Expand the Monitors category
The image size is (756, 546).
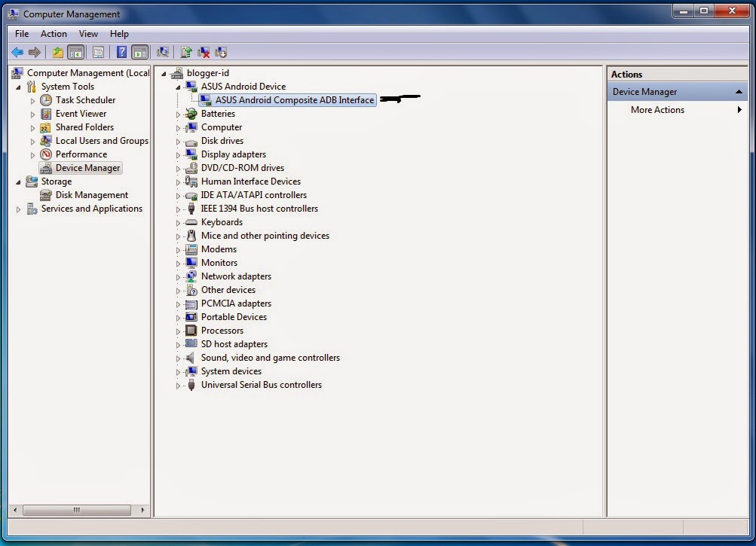178,264
